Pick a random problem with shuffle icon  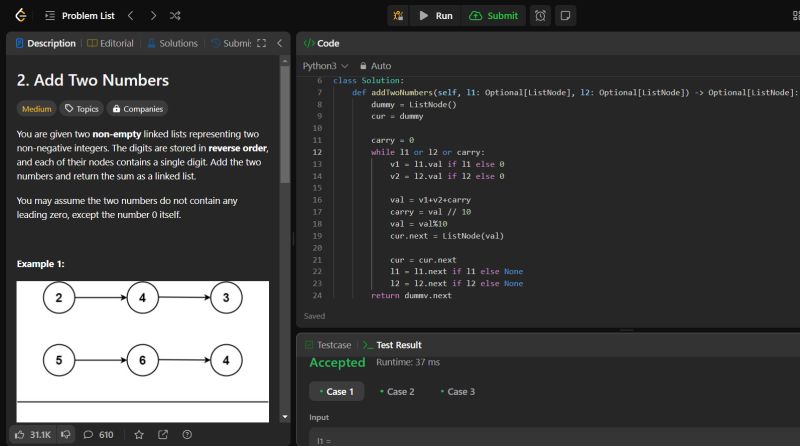coord(176,16)
